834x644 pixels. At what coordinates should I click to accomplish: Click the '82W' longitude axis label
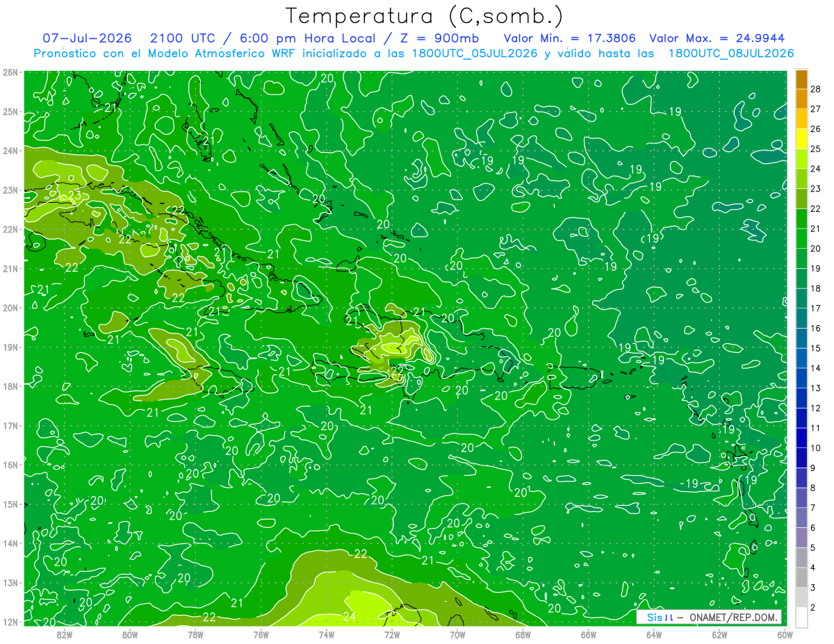pyautogui.click(x=64, y=634)
